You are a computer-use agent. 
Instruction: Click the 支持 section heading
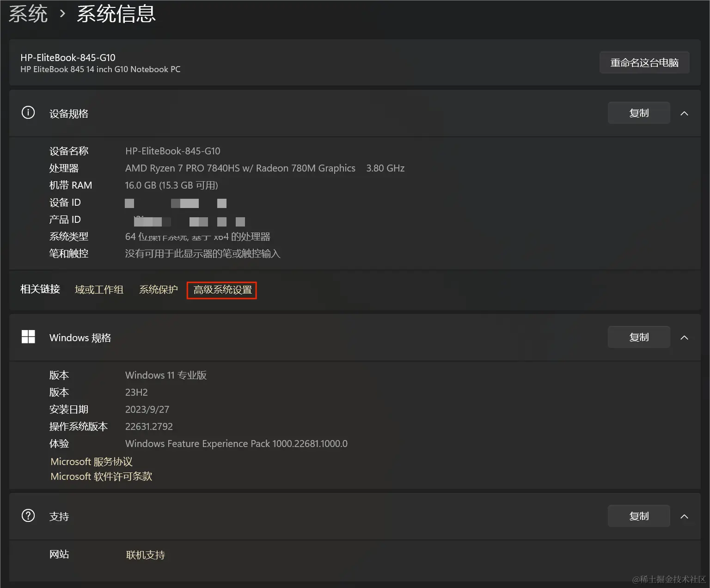click(x=59, y=517)
